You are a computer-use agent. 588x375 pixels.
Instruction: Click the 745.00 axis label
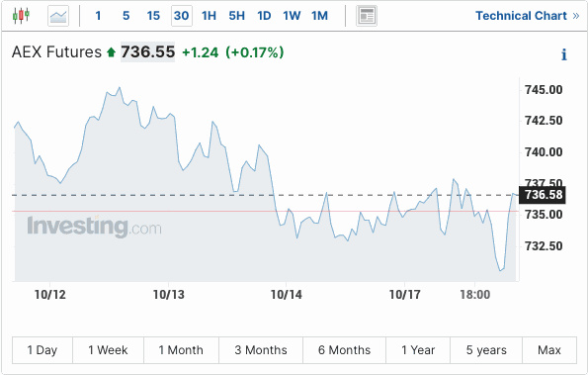coord(544,90)
